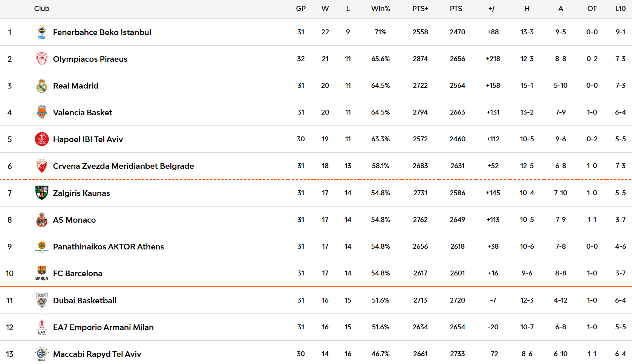
Task: Click the AS Monaco club logo
Action: tap(42, 220)
